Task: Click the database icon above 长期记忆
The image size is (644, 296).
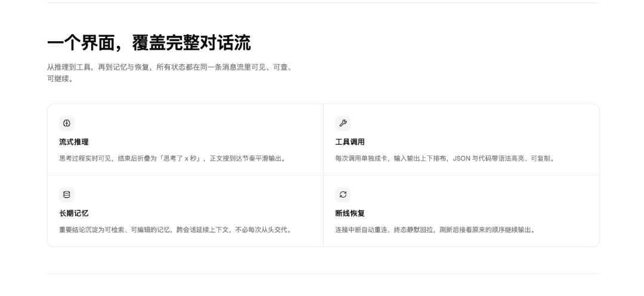Action: coord(67,194)
